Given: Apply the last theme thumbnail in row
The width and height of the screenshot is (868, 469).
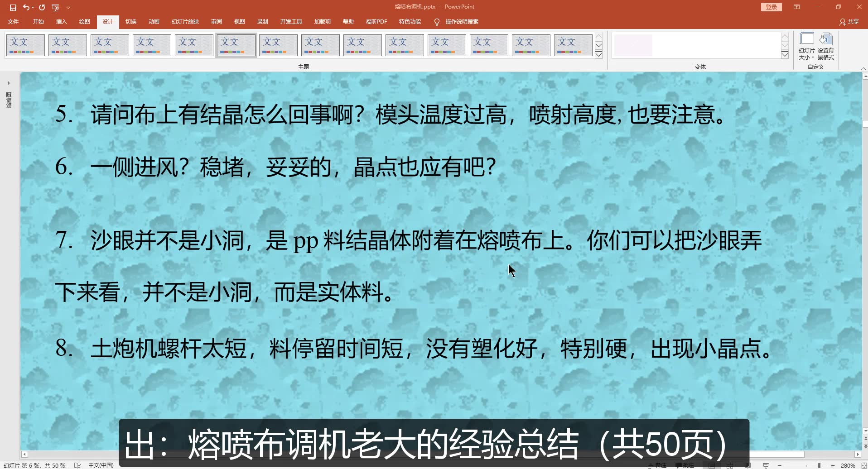Looking at the screenshot, I should click(x=573, y=45).
